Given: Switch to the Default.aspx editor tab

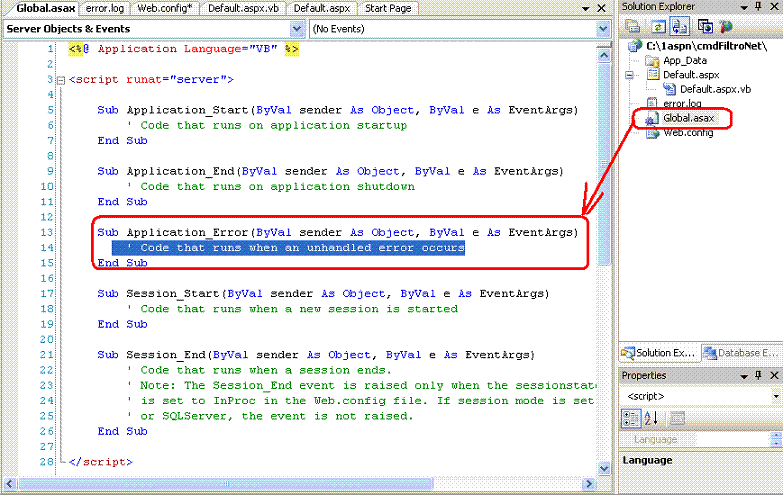Looking at the screenshot, I should pyautogui.click(x=322, y=8).
